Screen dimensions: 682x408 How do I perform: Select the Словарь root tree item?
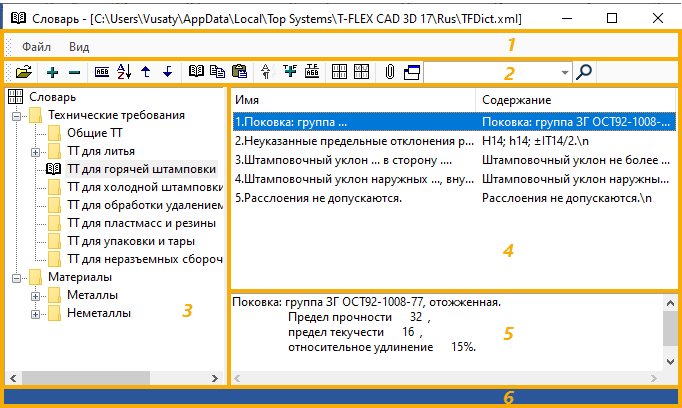point(52,97)
